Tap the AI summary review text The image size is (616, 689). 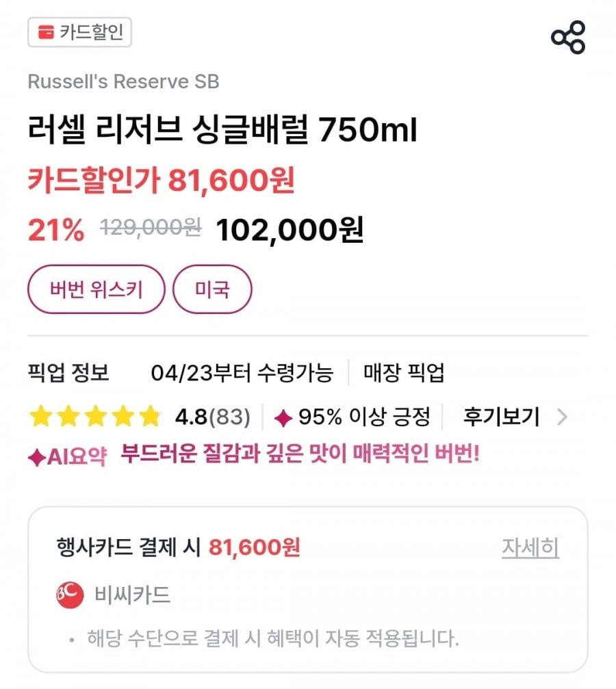300,455
